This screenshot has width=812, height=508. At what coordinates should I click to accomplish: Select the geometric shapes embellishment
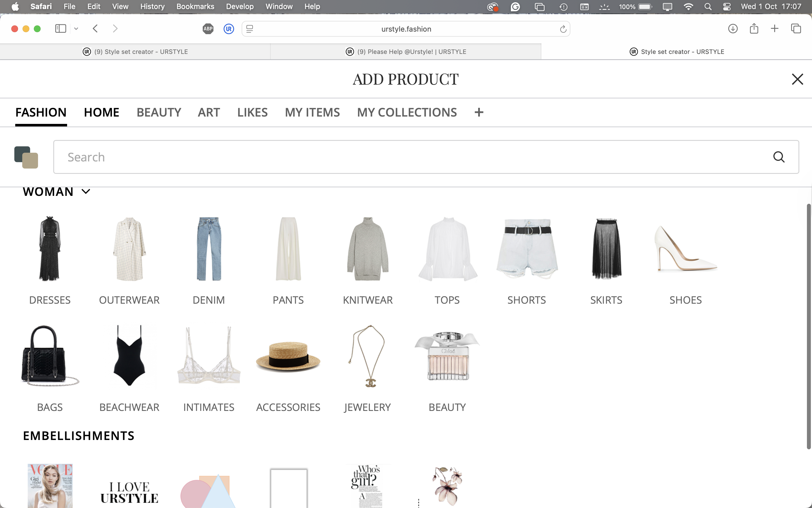click(x=208, y=491)
